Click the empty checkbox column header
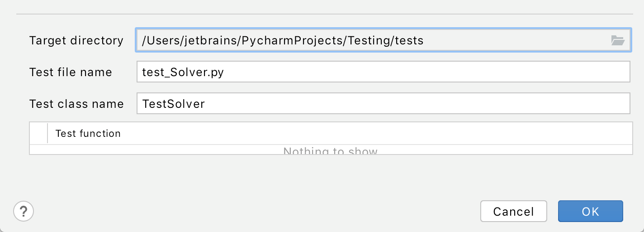644x232 pixels. point(38,133)
